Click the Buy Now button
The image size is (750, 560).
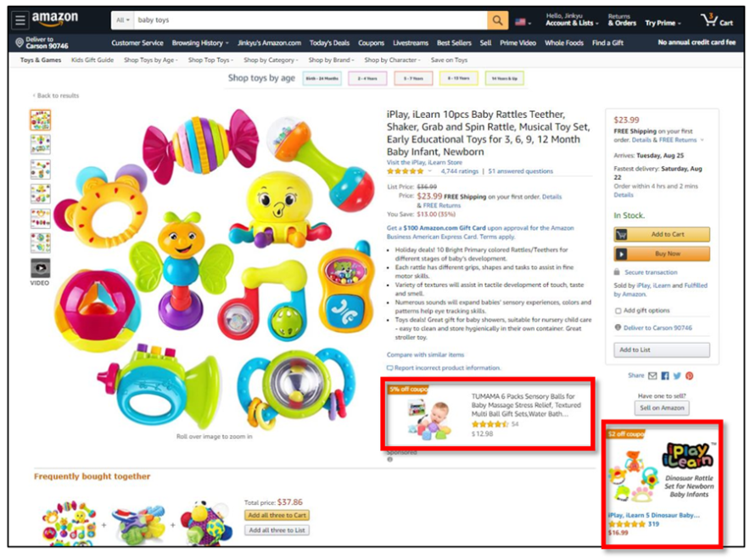662,254
